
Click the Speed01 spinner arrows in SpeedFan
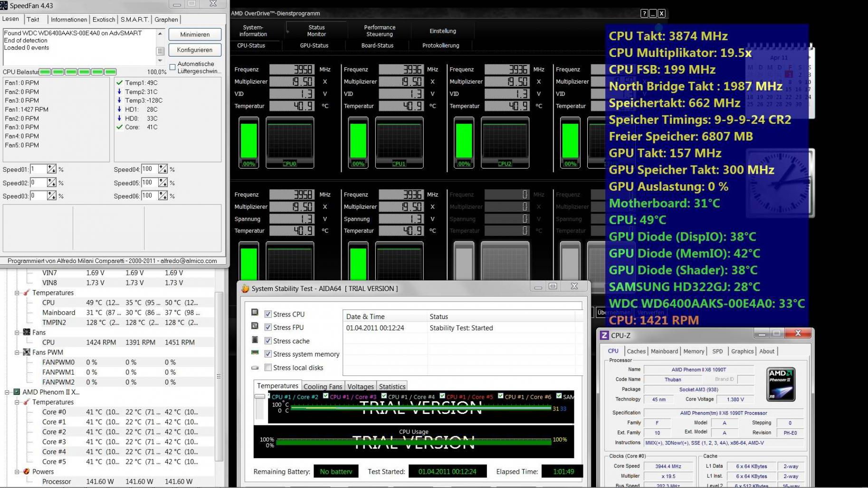click(51, 169)
